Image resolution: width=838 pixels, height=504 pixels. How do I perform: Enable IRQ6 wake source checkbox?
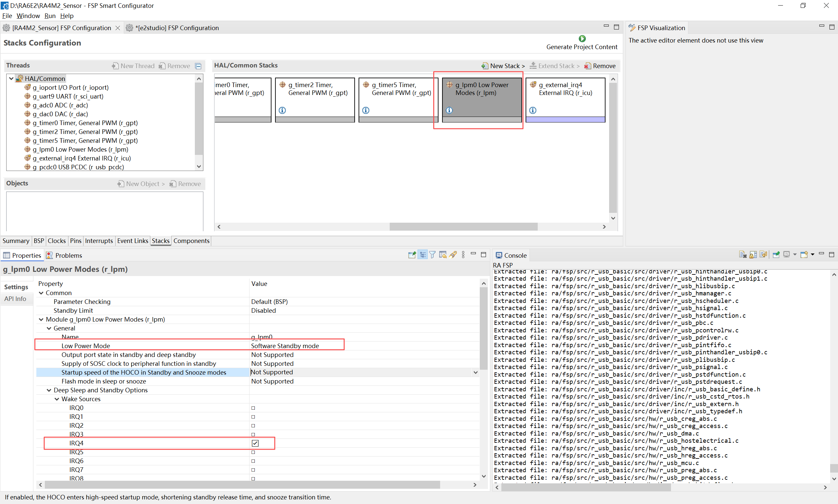tap(253, 460)
